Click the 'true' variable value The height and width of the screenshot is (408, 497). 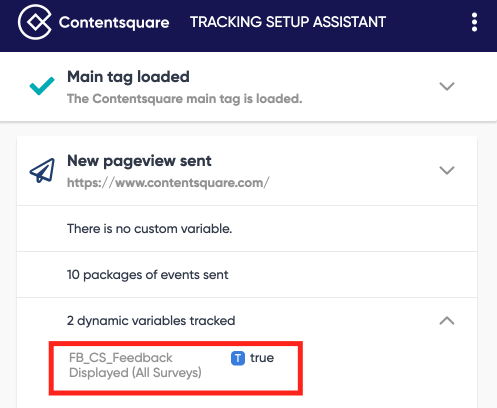point(262,358)
